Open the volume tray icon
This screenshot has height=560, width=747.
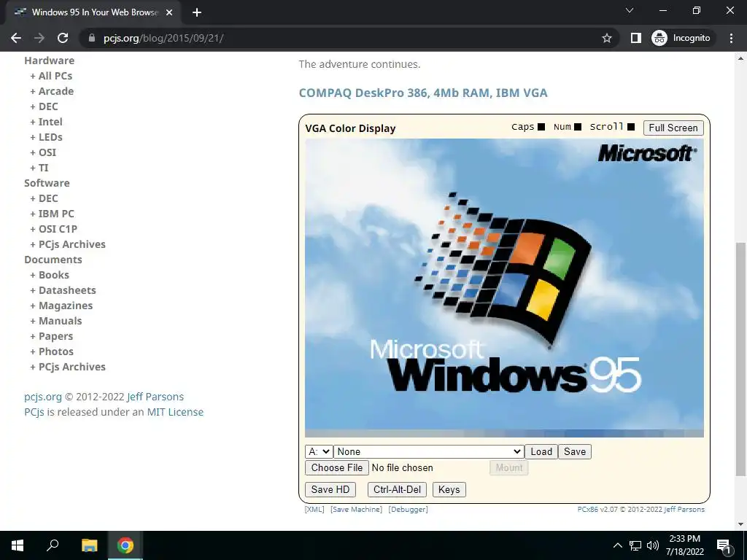click(x=653, y=545)
